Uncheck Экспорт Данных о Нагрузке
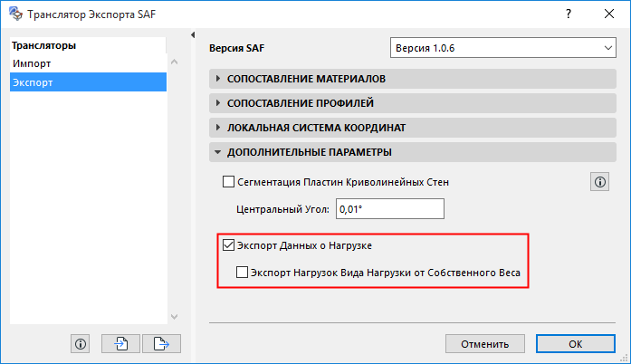This screenshot has height=364, width=631. (x=228, y=245)
